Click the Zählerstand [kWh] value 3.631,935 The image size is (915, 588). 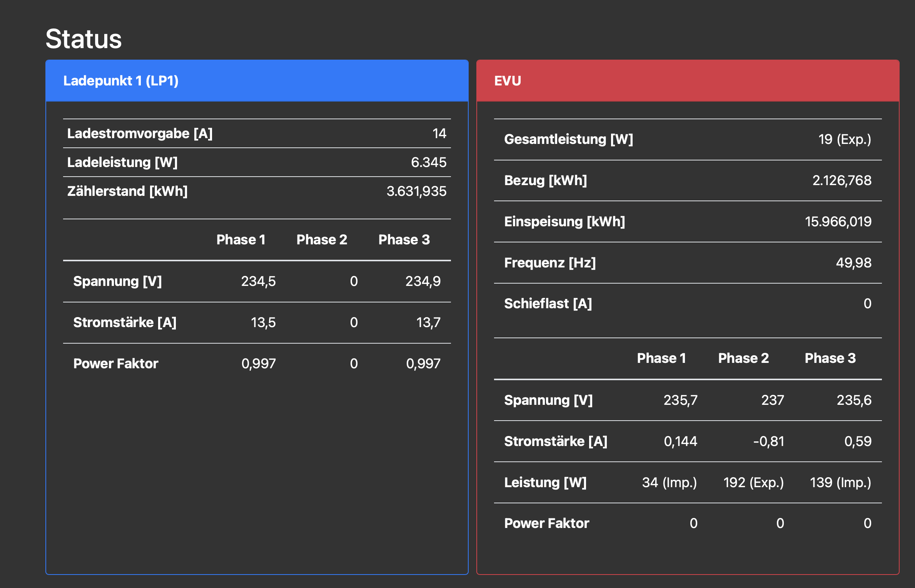[x=416, y=191]
